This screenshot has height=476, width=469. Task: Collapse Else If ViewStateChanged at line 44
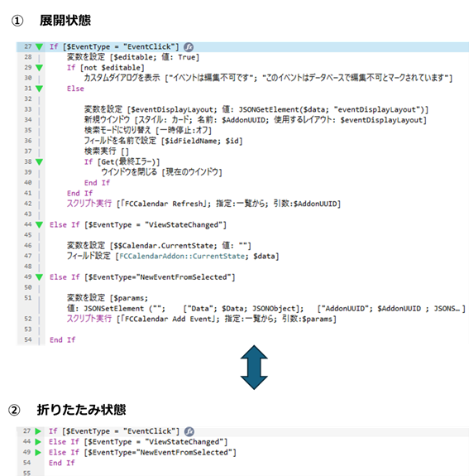click(39, 224)
